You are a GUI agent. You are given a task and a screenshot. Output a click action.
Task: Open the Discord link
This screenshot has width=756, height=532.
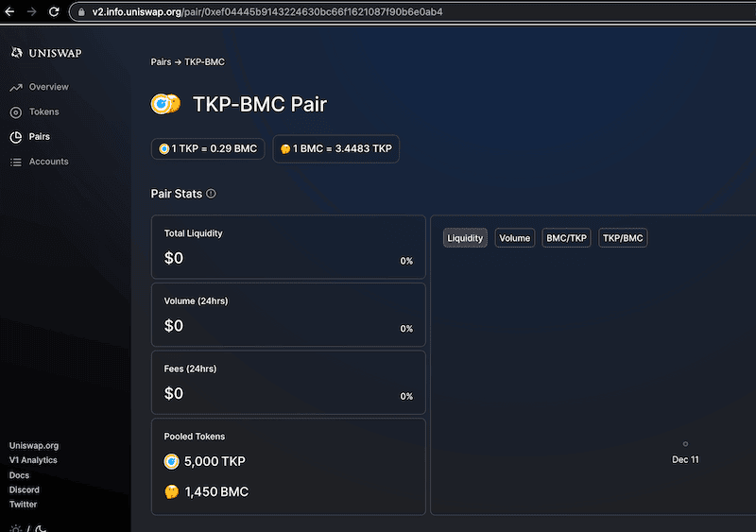[25, 489]
